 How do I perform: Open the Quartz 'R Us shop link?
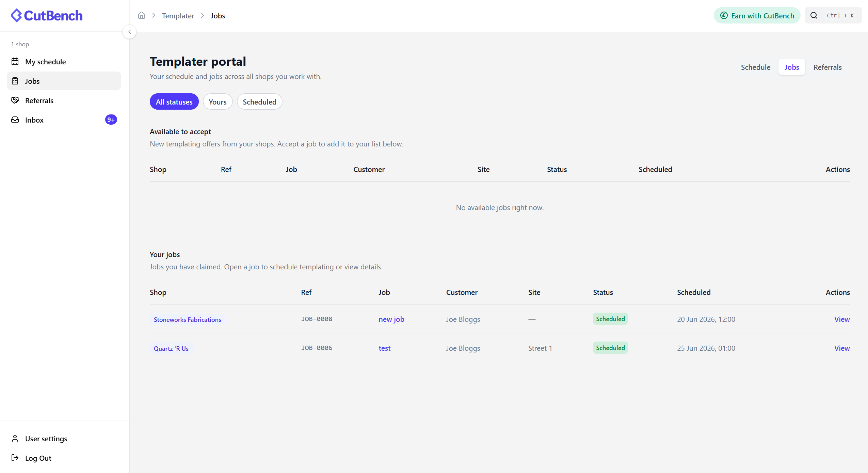click(x=171, y=348)
